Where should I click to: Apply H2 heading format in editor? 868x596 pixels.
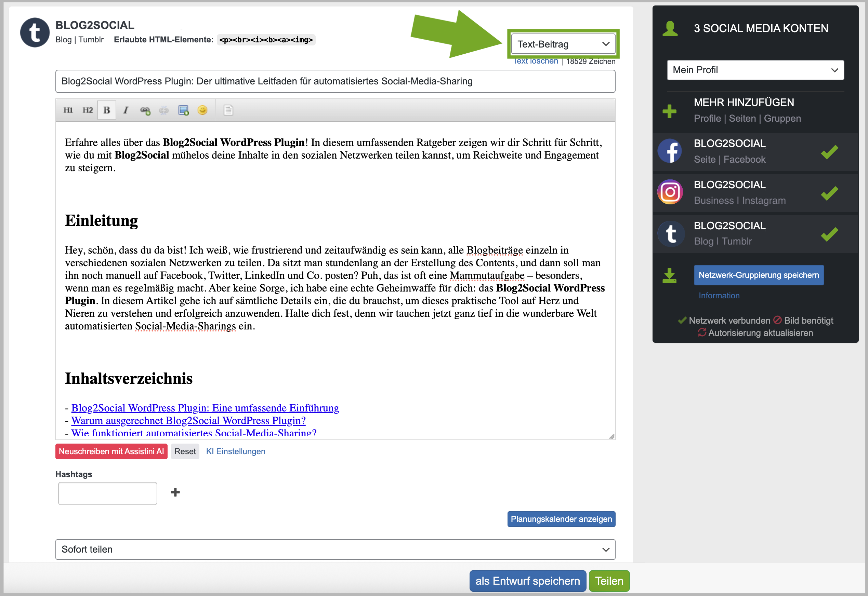coord(88,110)
